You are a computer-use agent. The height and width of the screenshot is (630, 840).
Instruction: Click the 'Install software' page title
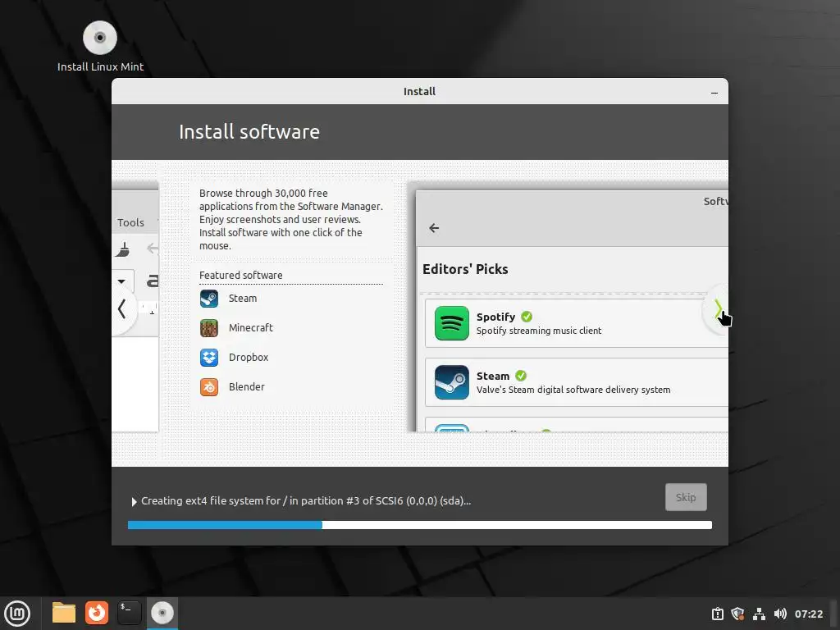coord(249,132)
